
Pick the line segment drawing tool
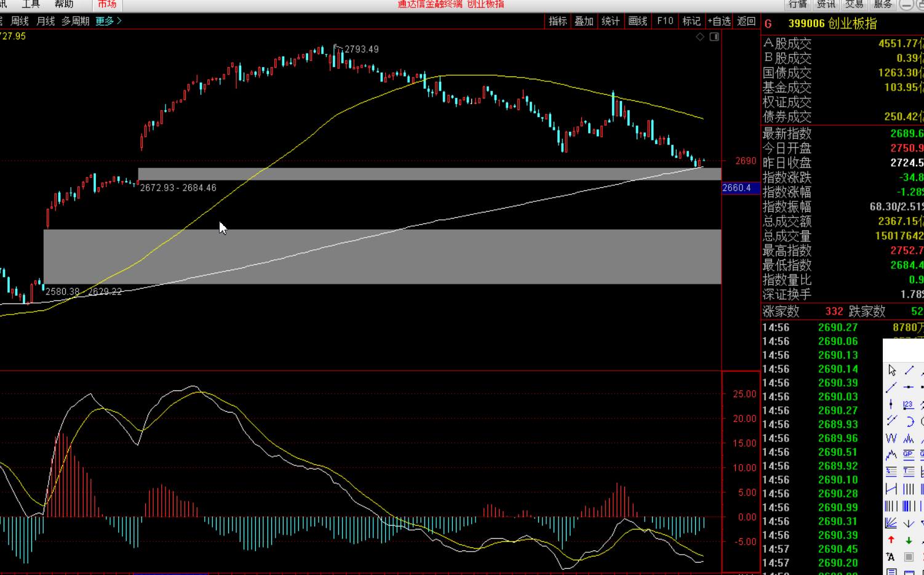[909, 370]
